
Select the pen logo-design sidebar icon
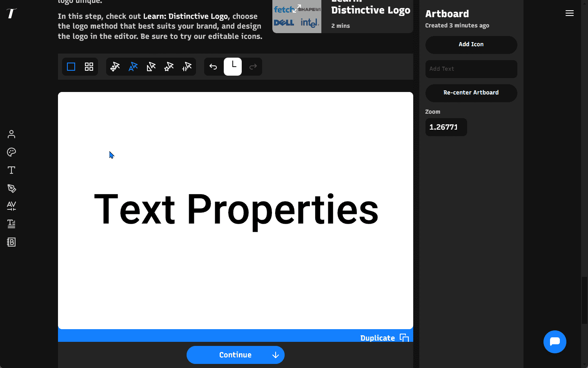pyautogui.click(x=11, y=188)
